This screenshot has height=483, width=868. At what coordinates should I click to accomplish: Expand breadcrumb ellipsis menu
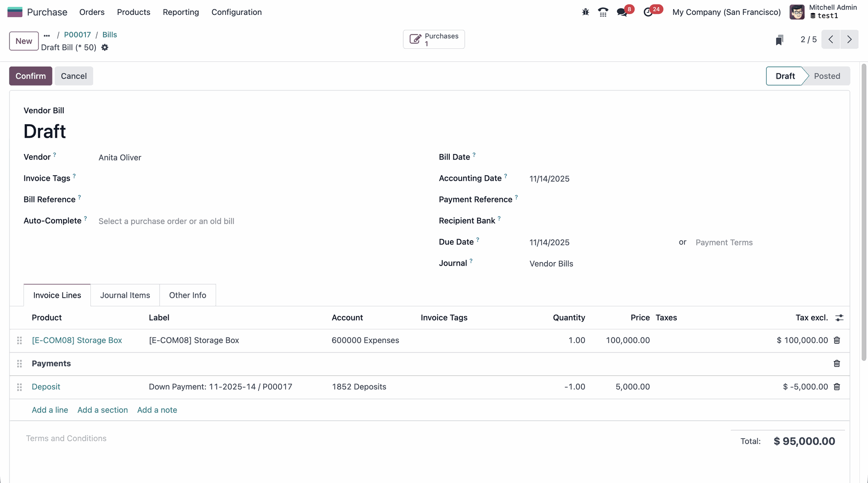coord(47,35)
